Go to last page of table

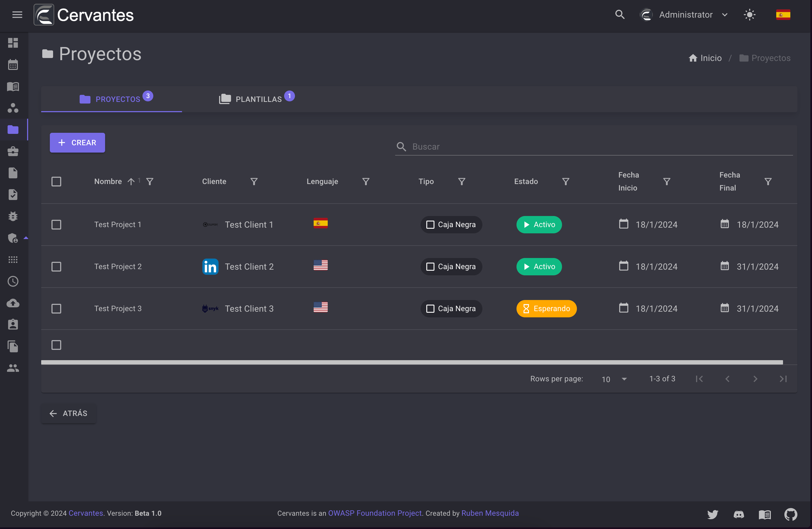783,379
